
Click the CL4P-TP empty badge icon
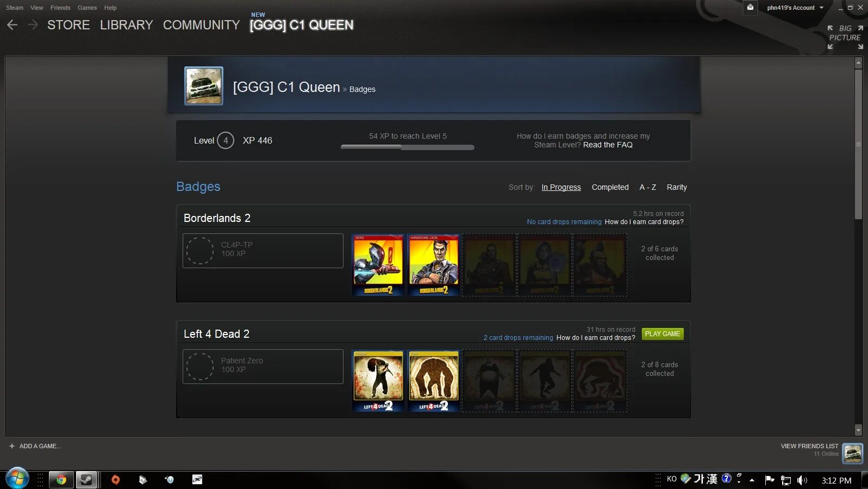pyautogui.click(x=200, y=251)
